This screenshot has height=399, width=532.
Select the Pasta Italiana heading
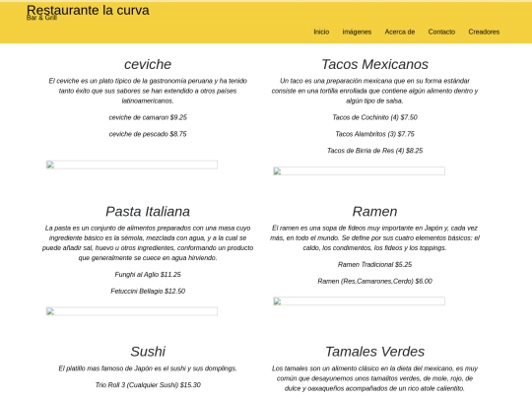pos(148,212)
